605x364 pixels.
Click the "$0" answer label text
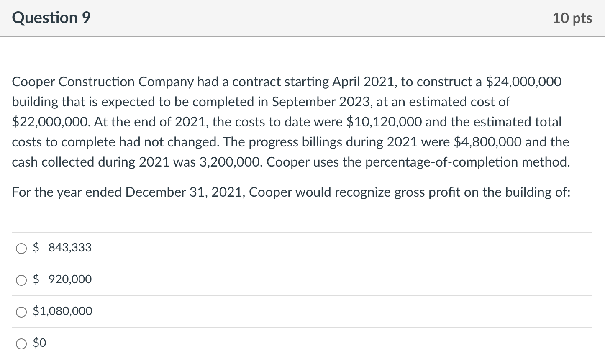pyautogui.click(x=40, y=343)
